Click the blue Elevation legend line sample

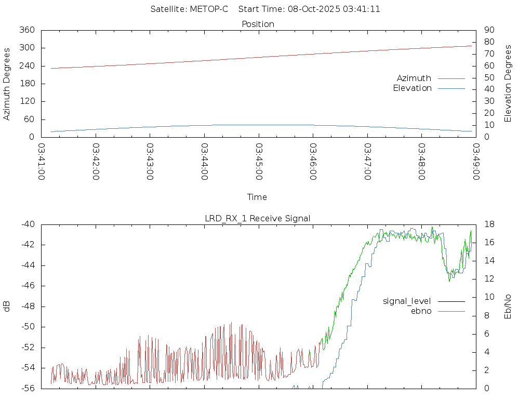pyautogui.click(x=451, y=88)
